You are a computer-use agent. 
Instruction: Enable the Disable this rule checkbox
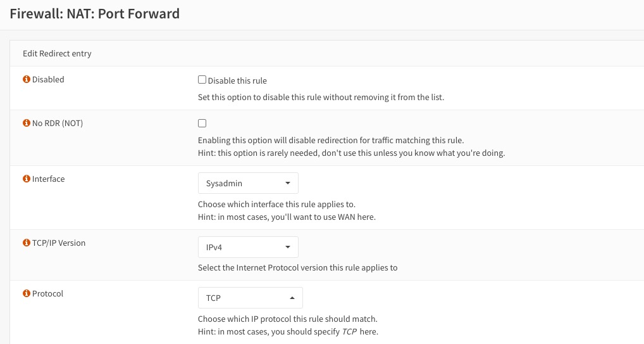point(202,79)
